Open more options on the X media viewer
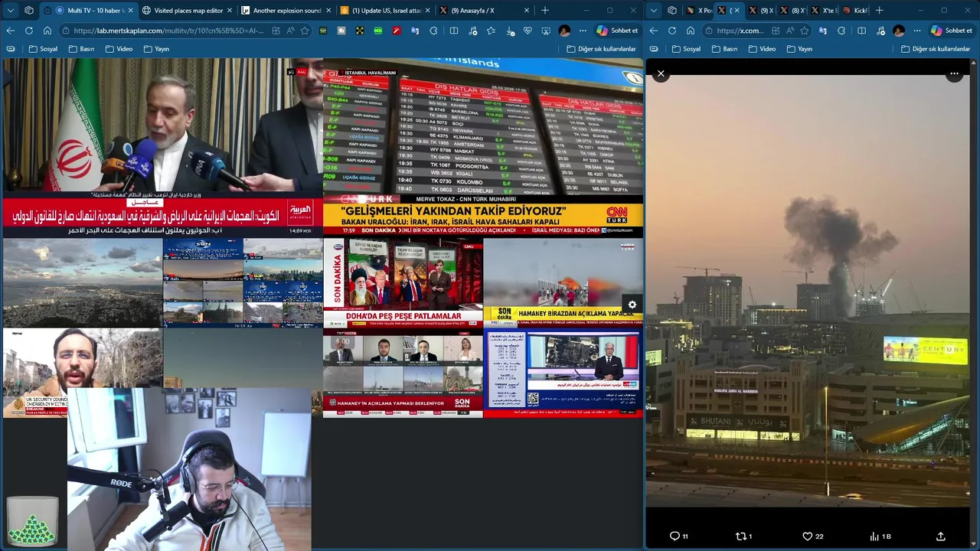 (954, 74)
